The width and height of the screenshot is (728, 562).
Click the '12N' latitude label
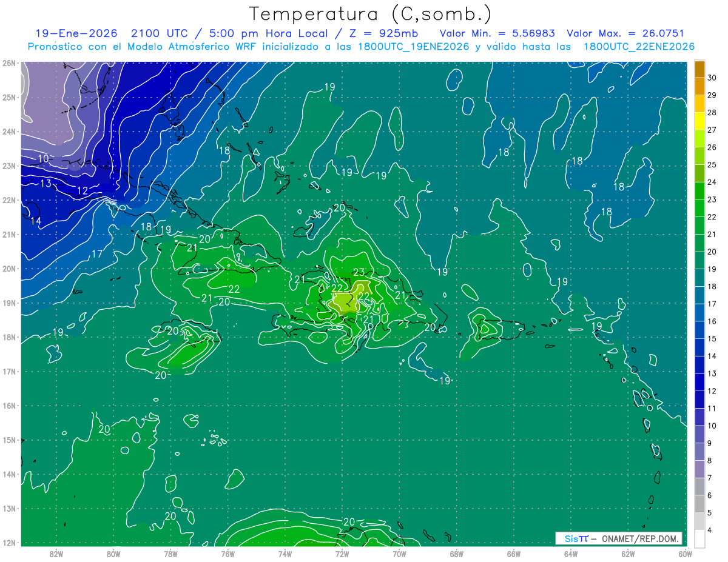tap(8, 543)
